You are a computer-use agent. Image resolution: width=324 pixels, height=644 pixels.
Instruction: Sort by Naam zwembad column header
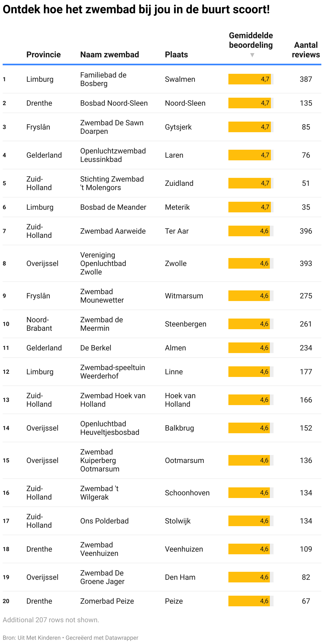pos(109,55)
